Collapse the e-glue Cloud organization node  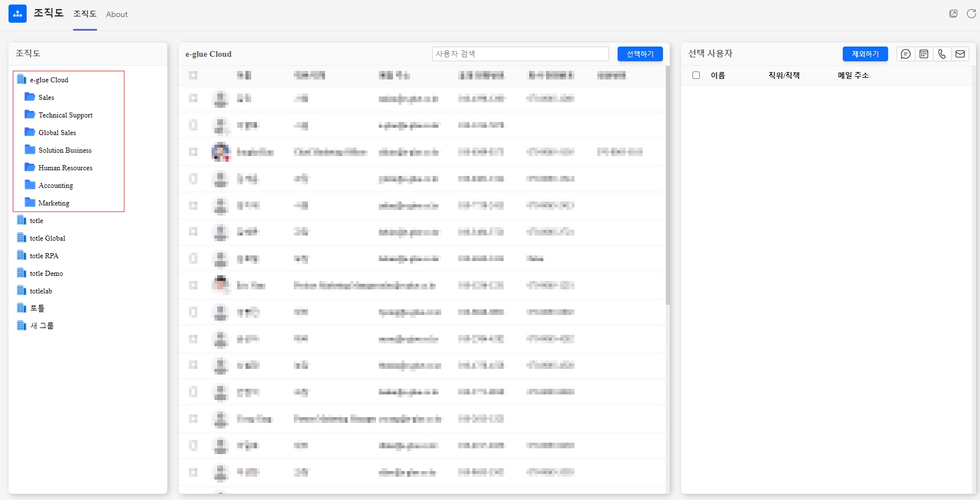tap(22, 79)
